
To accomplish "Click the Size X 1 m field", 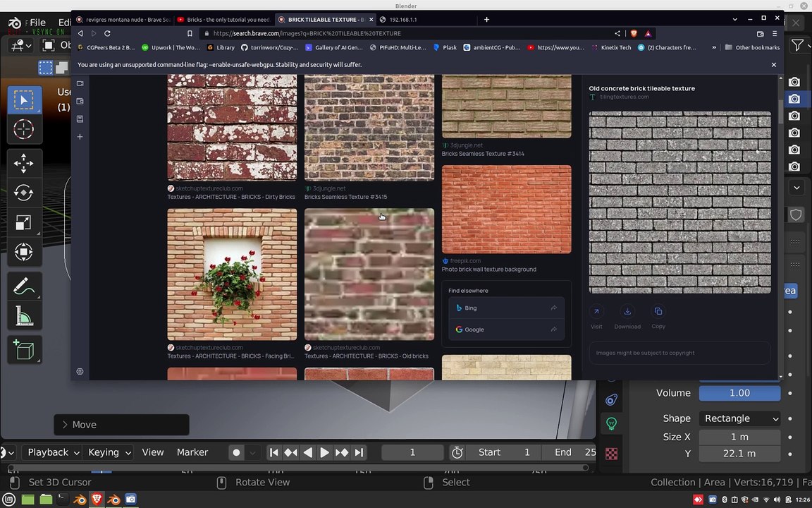I will click(x=739, y=437).
